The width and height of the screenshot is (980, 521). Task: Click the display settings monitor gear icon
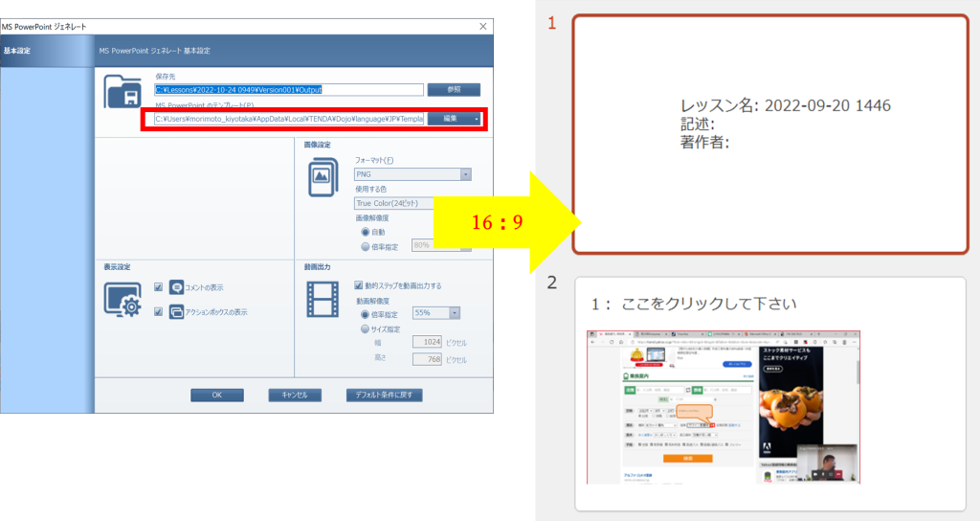(122, 300)
